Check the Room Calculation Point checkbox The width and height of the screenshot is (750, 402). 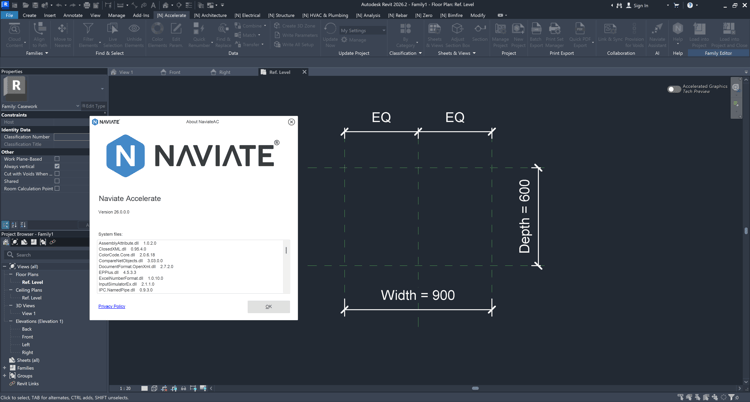click(57, 189)
